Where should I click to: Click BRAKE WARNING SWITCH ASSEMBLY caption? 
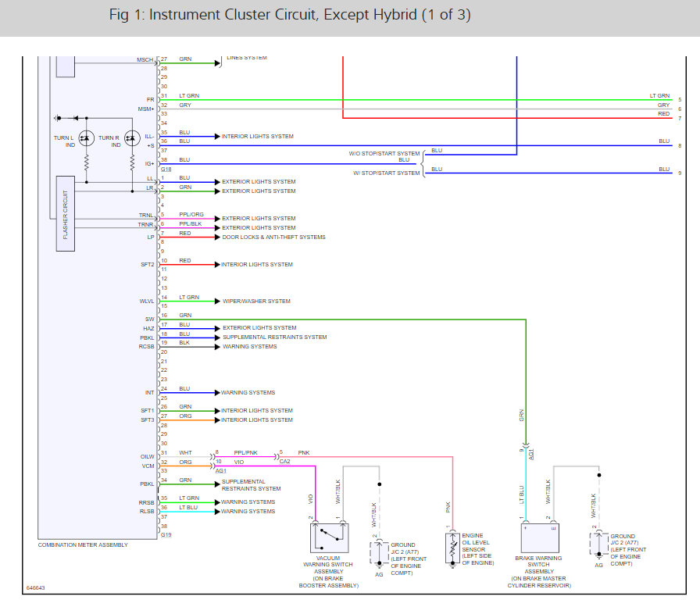coord(539,572)
